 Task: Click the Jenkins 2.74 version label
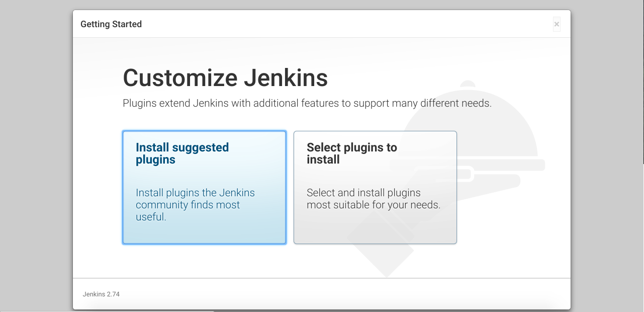pos(101,294)
